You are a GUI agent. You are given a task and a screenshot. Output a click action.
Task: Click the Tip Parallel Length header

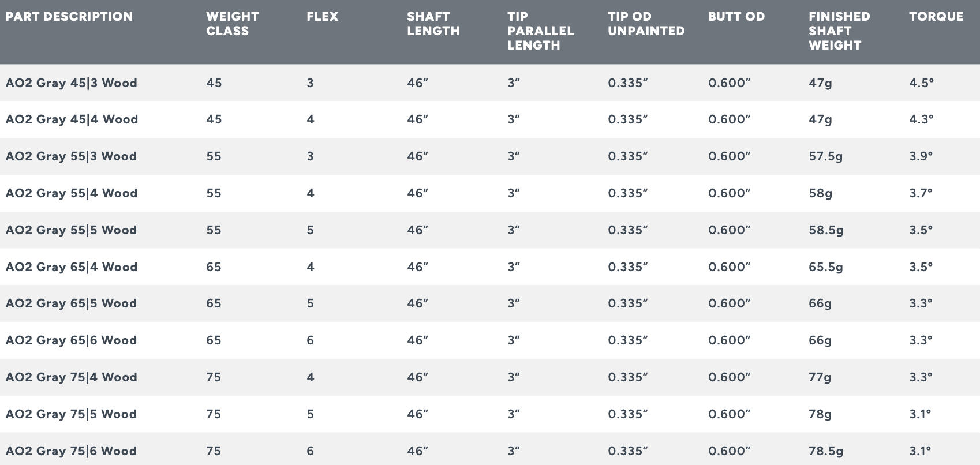pyautogui.click(x=540, y=31)
